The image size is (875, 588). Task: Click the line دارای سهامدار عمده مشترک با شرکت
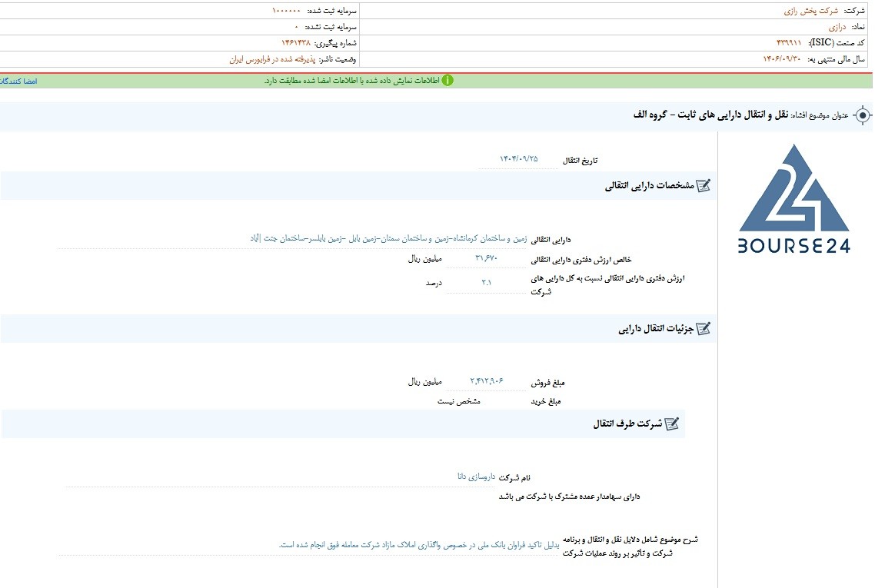(569, 497)
